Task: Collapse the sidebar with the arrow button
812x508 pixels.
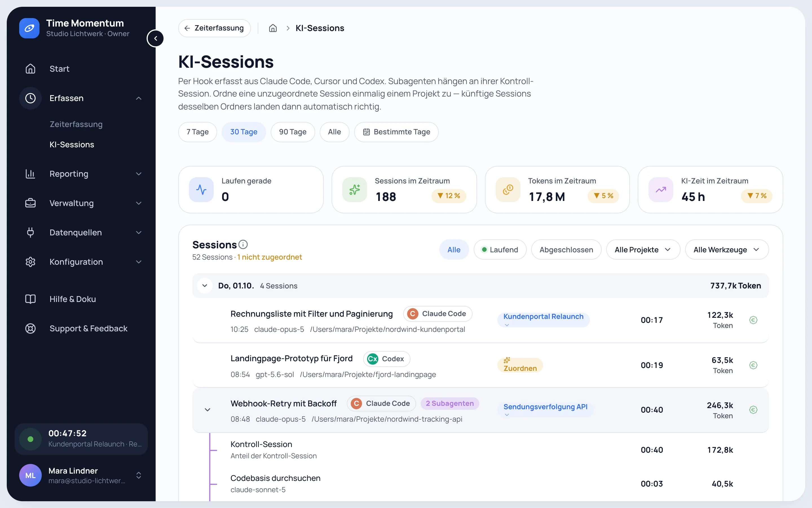Action: (155, 39)
